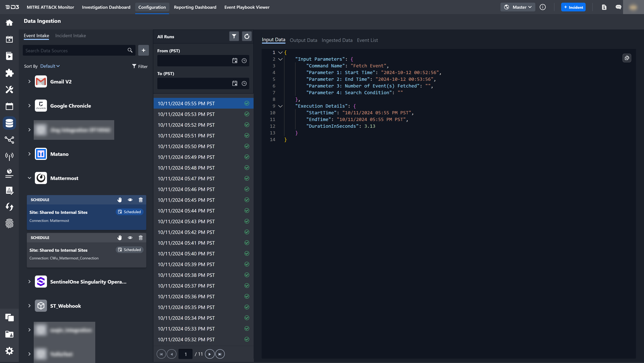Open the From date calendar picker
The width and height of the screenshot is (644, 363).
[234, 61]
